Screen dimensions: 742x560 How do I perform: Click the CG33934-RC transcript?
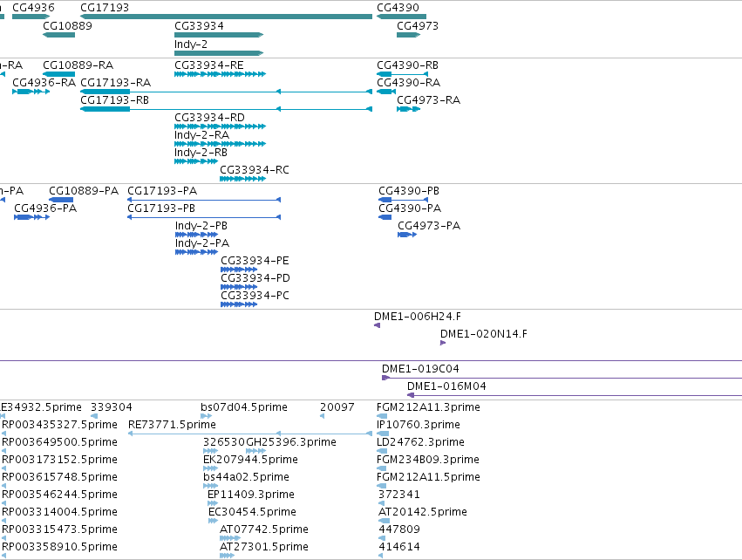click(242, 179)
